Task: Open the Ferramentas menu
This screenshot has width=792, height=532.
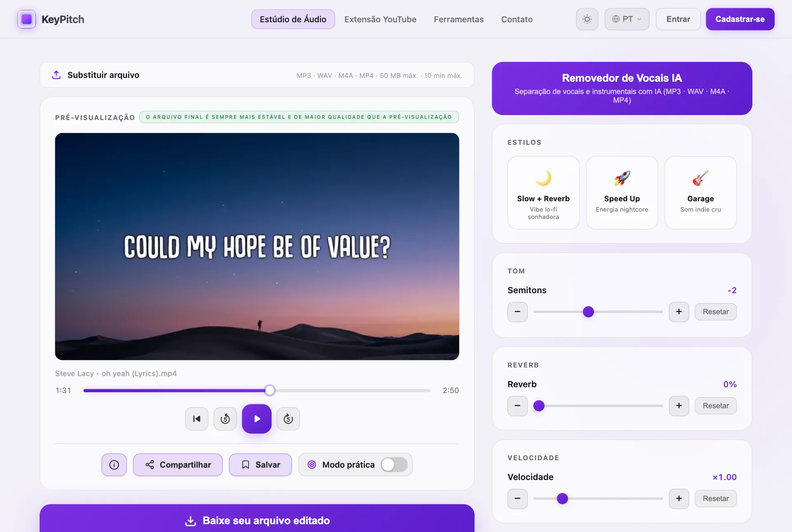Action: tap(459, 19)
